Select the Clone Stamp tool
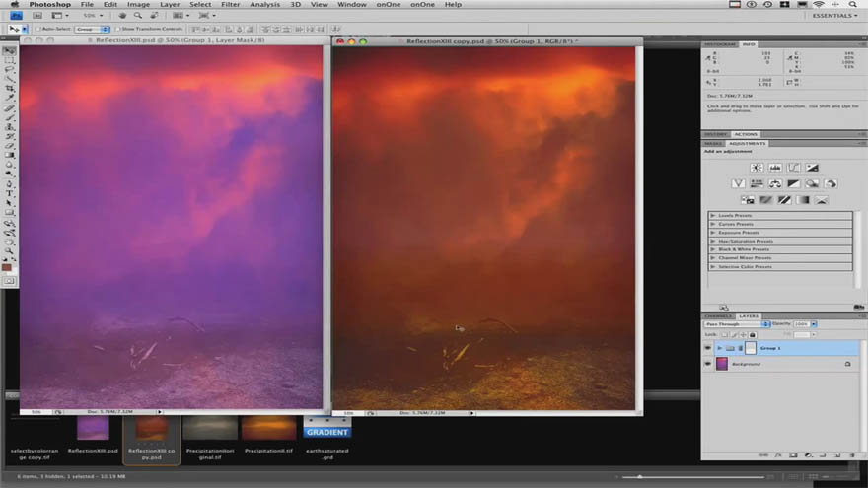Viewport: 868px width, 488px height. click(10, 127)
